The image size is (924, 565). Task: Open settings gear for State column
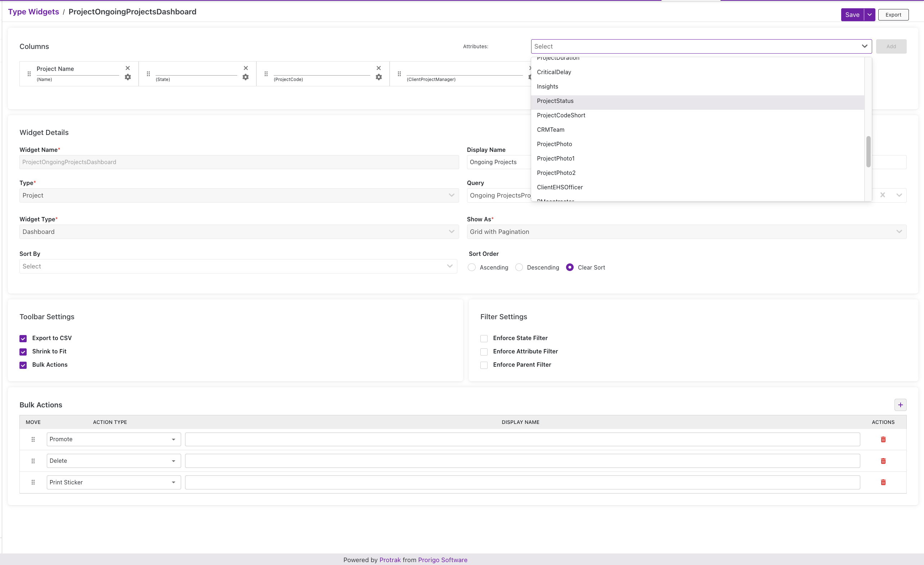246,77
